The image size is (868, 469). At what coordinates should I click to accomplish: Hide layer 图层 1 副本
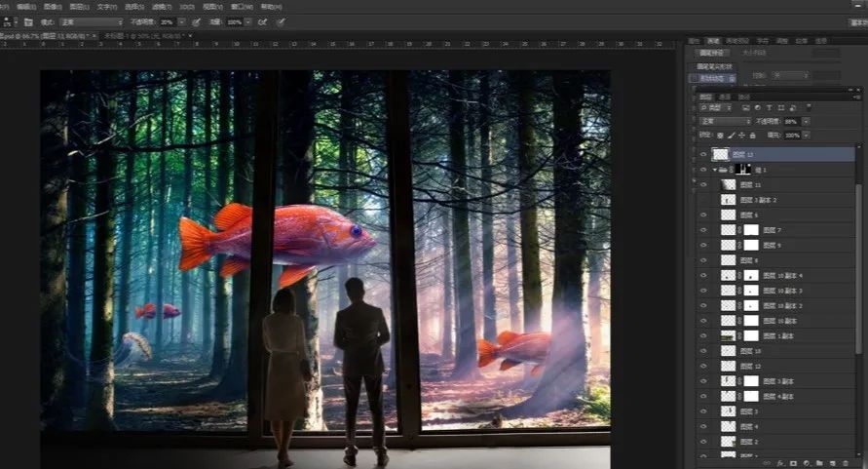click(703, 336)
